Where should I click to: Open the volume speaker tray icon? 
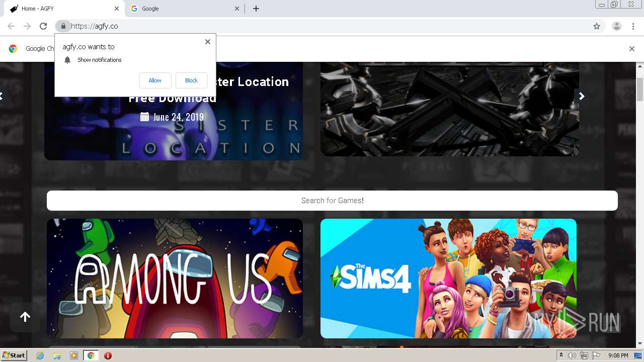pos(572,355)
